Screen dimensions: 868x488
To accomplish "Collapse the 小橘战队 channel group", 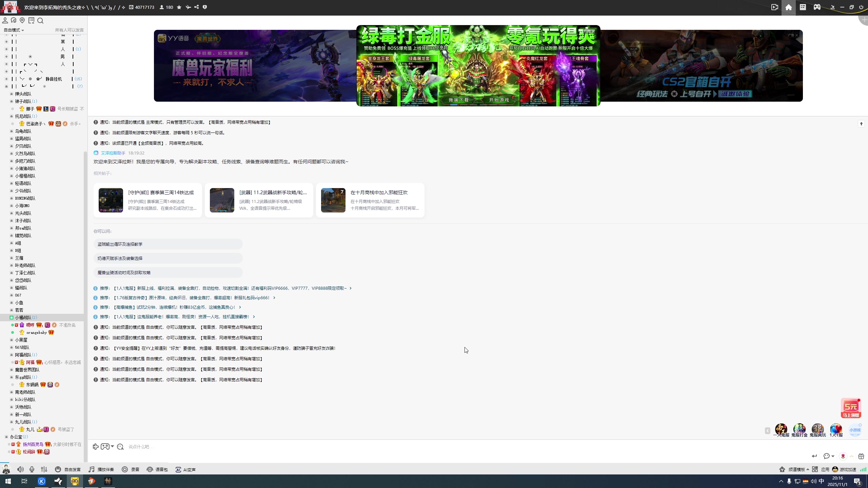I will coord(11,318).
